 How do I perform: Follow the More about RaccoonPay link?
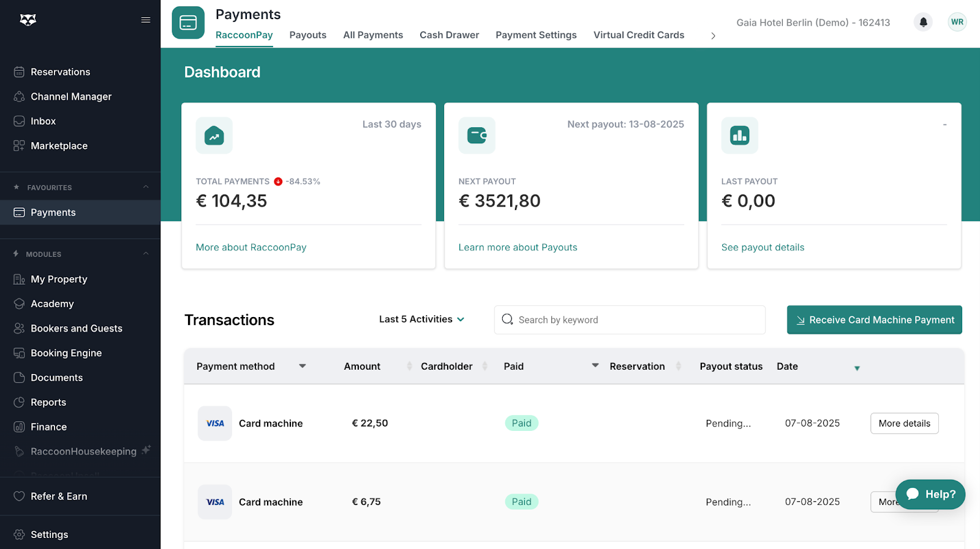[x=251, y=247]
